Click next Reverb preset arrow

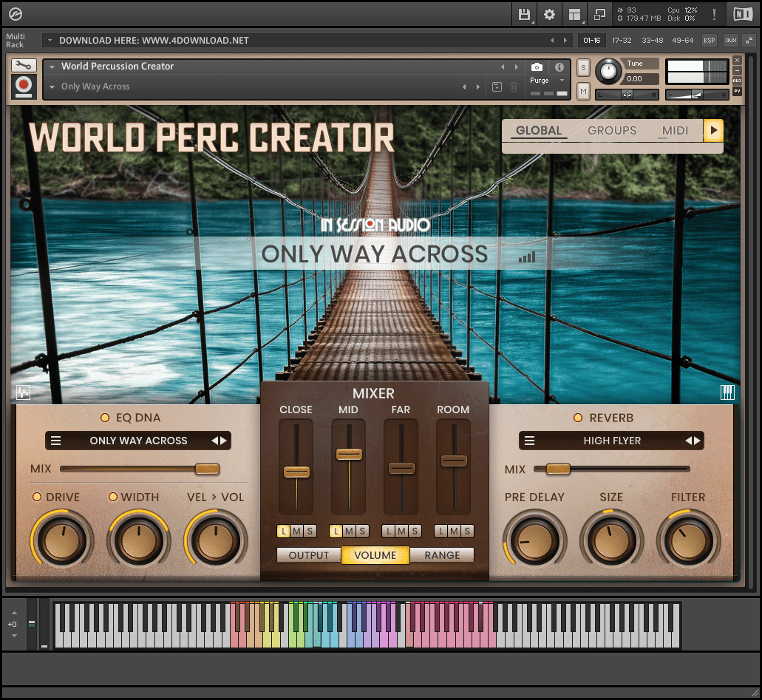point(697,441)
